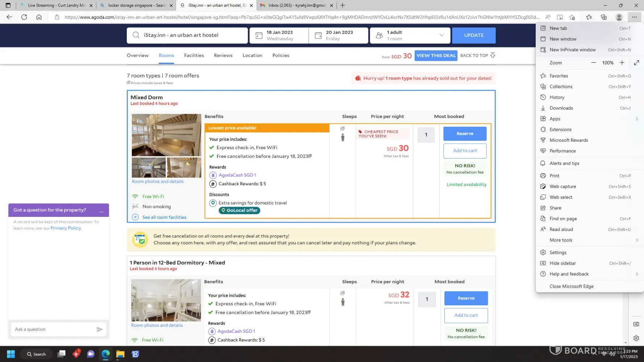Click the iStay.inn hotel search field
Screen dimensions: 644x362
[187, 35]
